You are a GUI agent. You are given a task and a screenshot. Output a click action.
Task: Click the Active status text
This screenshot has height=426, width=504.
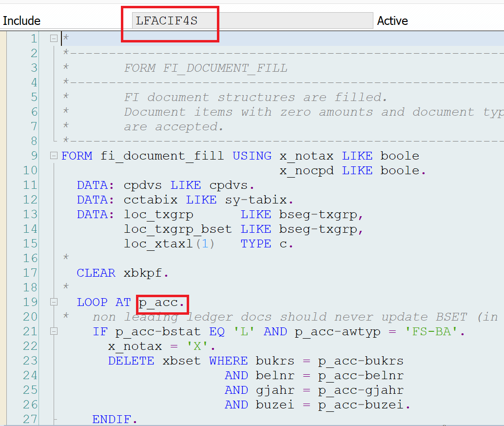point(392,21)
